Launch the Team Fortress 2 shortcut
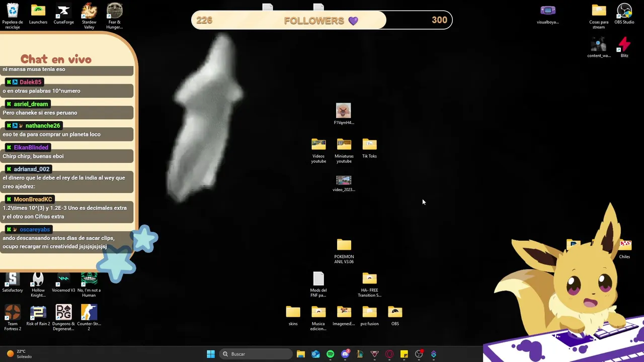644x362 pixels. pyautogui.click(x=13, y=318)
